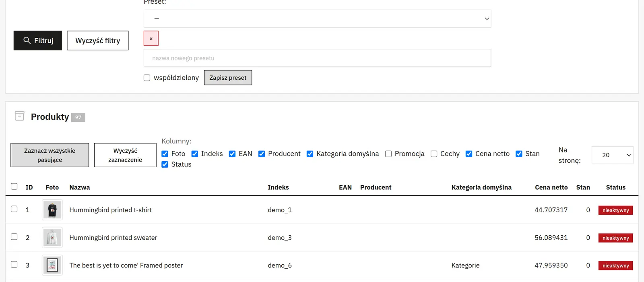The height and width of the screenshot is (282, 644).
Task: Uncheck the EAN column checkbox
Action: coord(232,154)
